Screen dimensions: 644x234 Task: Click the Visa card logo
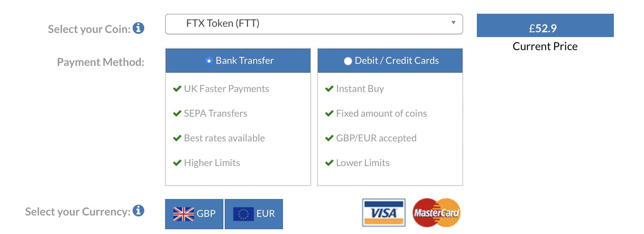[x=384, y=213]
